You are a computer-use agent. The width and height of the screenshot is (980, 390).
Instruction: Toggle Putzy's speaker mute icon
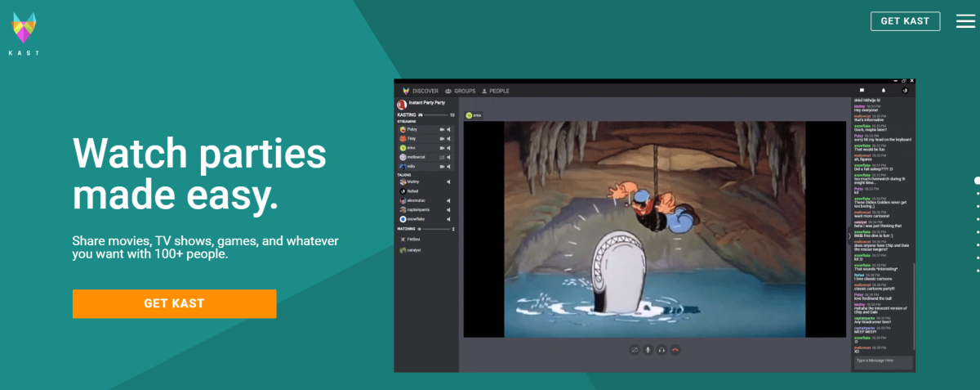(x=449, y=129)
